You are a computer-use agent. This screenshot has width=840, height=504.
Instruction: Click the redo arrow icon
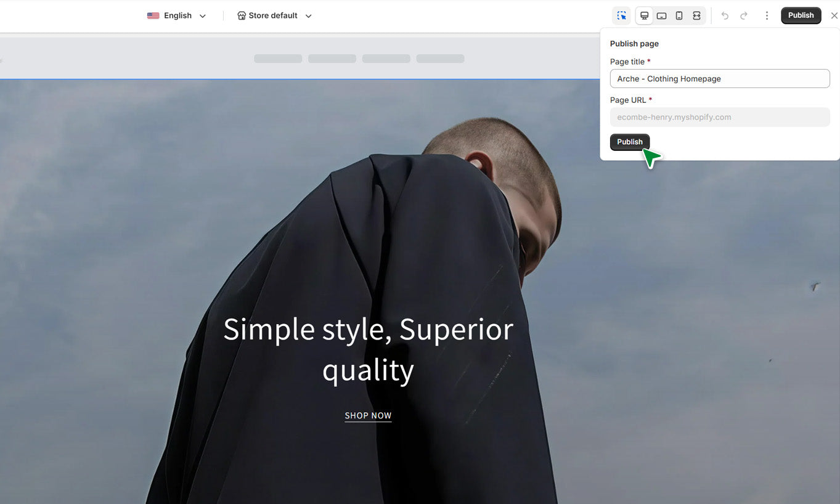744,15
